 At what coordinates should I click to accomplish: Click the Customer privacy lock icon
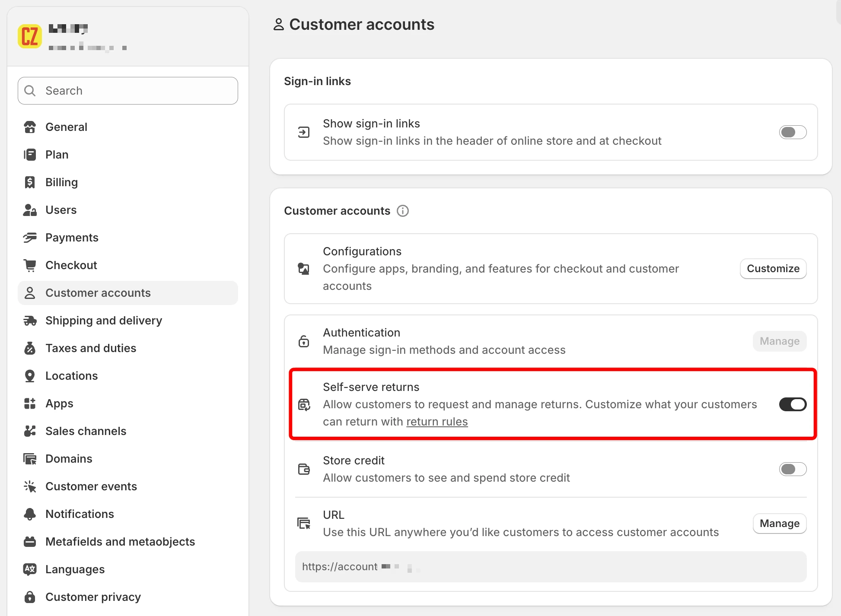pos(30,597)
